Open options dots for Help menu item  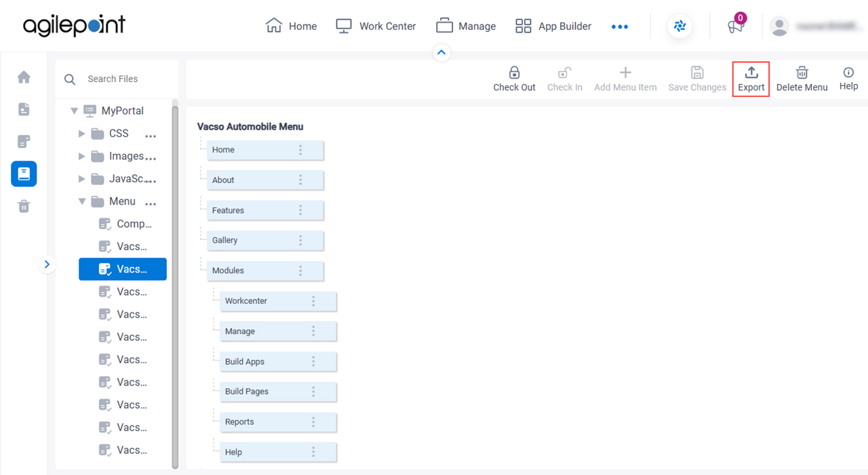313,452
